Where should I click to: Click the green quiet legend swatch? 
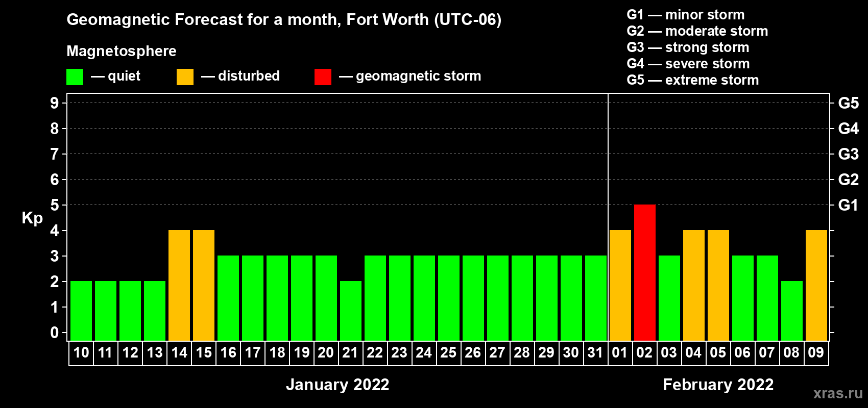[x=75, y=77]
